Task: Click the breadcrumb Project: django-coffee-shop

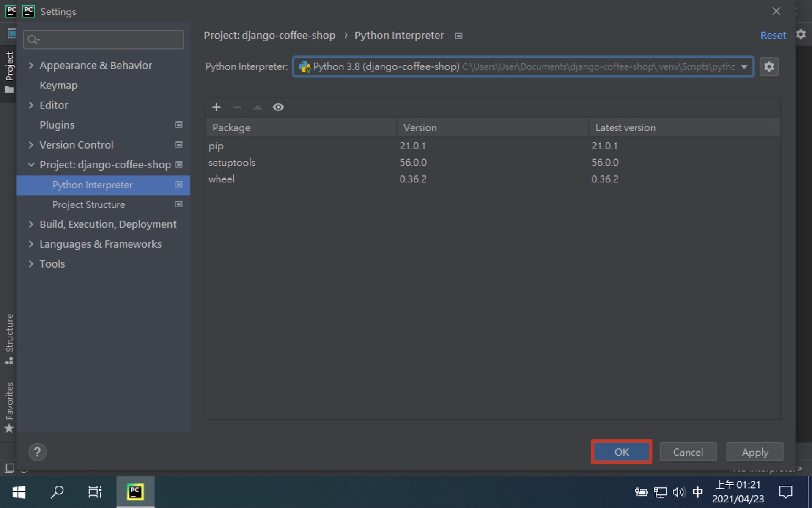Action: point(269,36)
